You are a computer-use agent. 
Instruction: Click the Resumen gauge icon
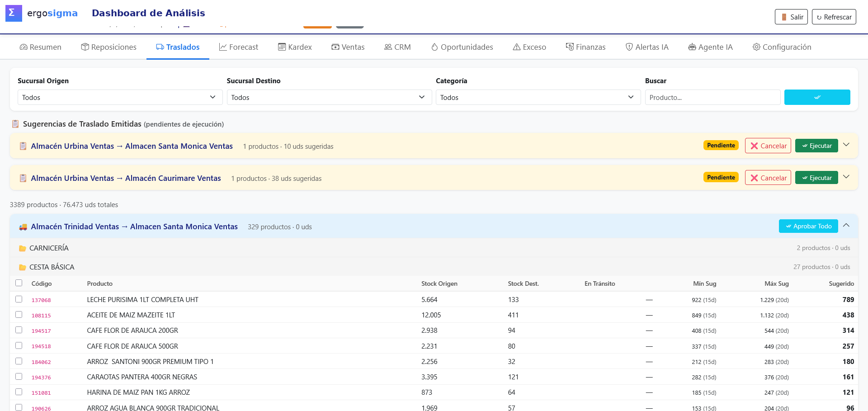24,47
